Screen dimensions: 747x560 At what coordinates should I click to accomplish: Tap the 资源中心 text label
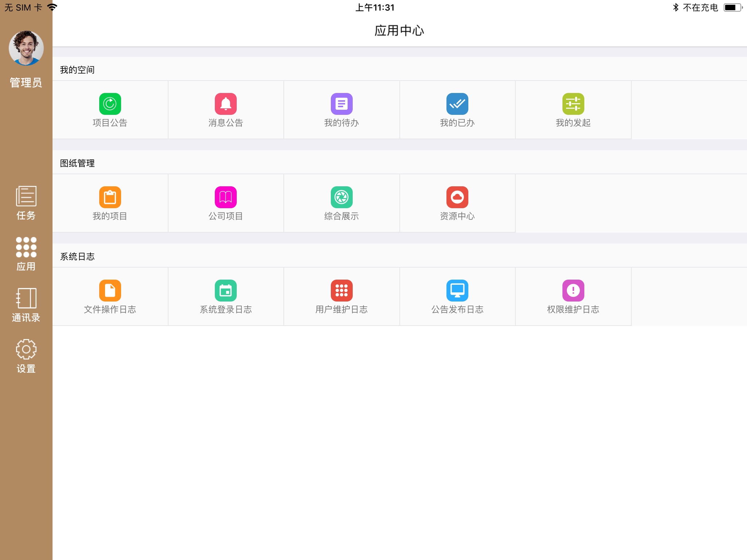click(457, 216)
